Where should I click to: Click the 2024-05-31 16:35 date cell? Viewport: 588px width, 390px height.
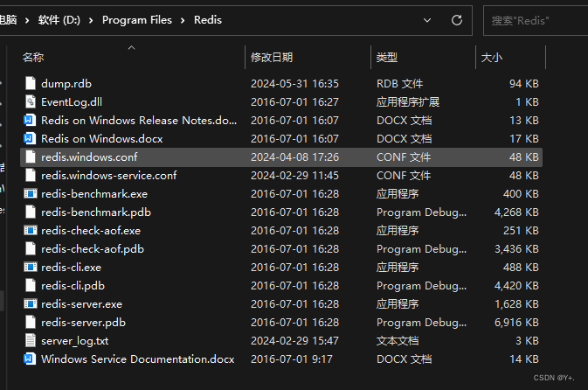coord(294,83)
